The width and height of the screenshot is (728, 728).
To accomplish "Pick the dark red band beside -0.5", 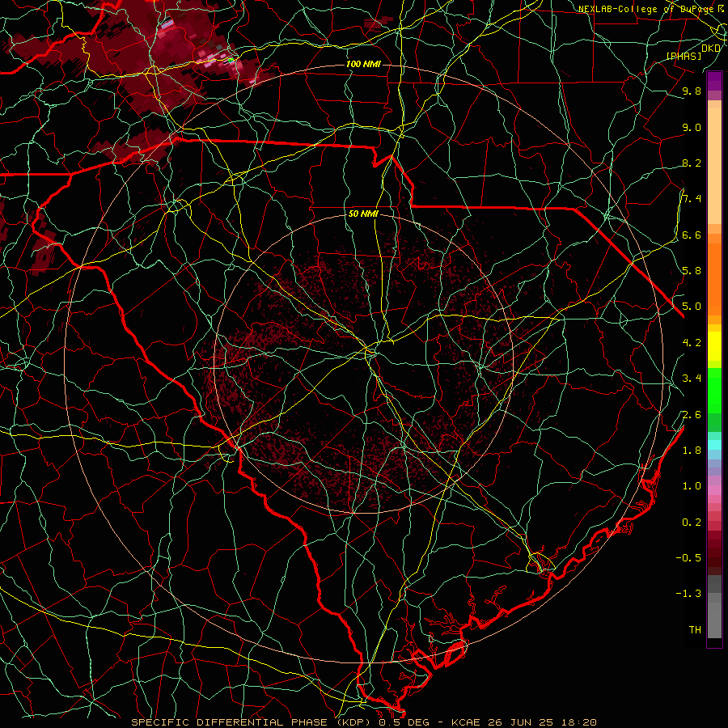I will 714,557.
